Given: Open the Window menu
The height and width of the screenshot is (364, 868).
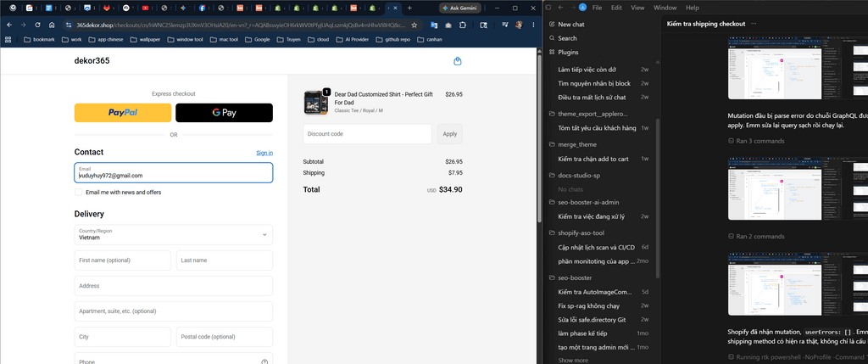Looking at the screenshot, I should click(665, 8).
